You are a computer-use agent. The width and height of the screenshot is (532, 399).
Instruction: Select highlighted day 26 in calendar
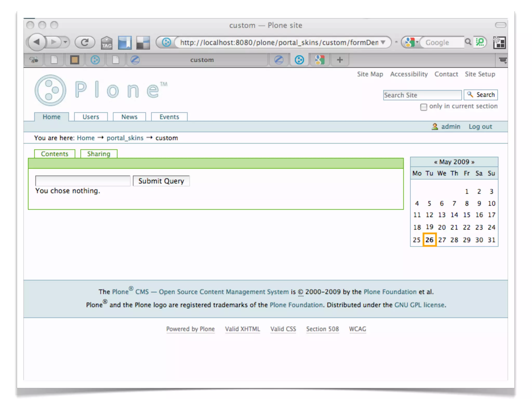click(429, 240)
